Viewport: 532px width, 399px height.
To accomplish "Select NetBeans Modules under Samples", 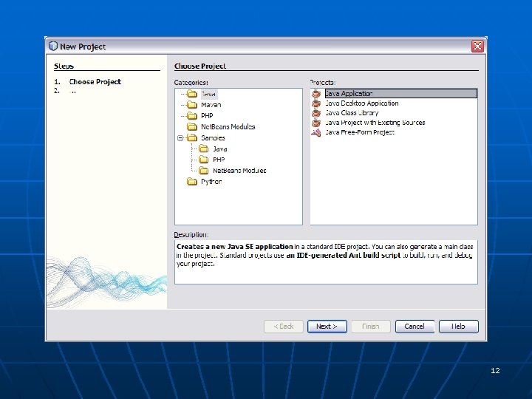I will (x=239, y=171).
